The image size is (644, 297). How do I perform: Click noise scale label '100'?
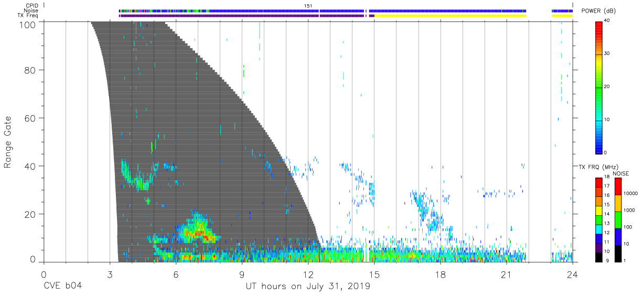pyautogui.click(x=628, y=227)
